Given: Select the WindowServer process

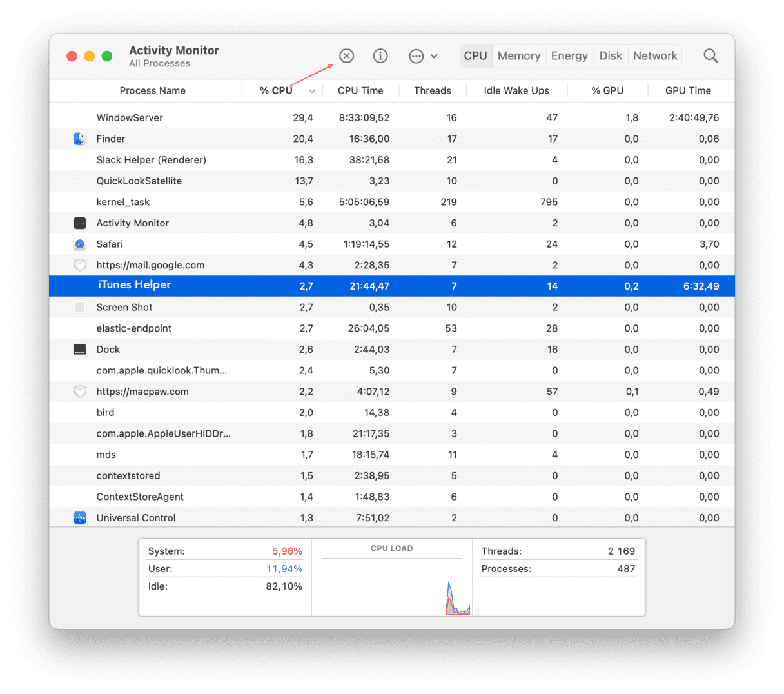Looking at the screenshot, I should pos(392,118).
